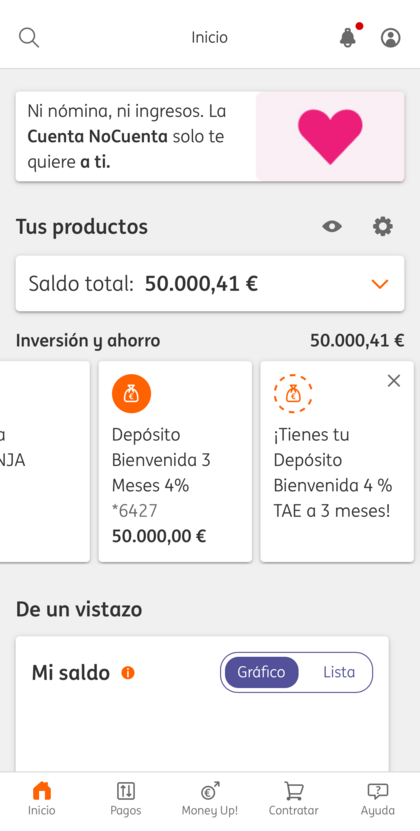
Task: Expand the Saldo total card
Action: (x=210, y=284)
